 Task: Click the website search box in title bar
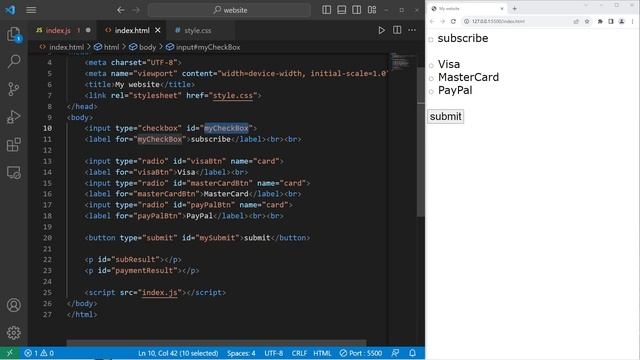(229, 10)
